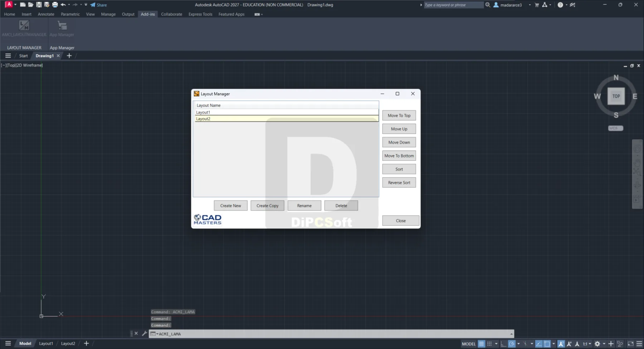Toggle Snap mode dotted grid icon
Screen dimensions: 644x349
(x=489, y=344)
